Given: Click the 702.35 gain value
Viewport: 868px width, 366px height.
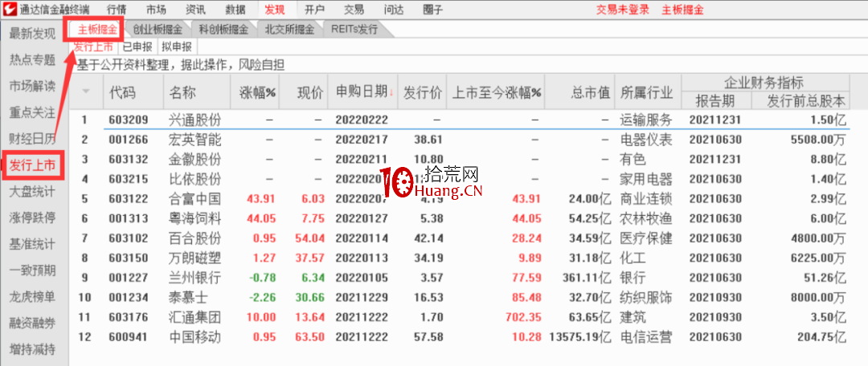Looking at the screenshot, I should click(x=523, y=317).
